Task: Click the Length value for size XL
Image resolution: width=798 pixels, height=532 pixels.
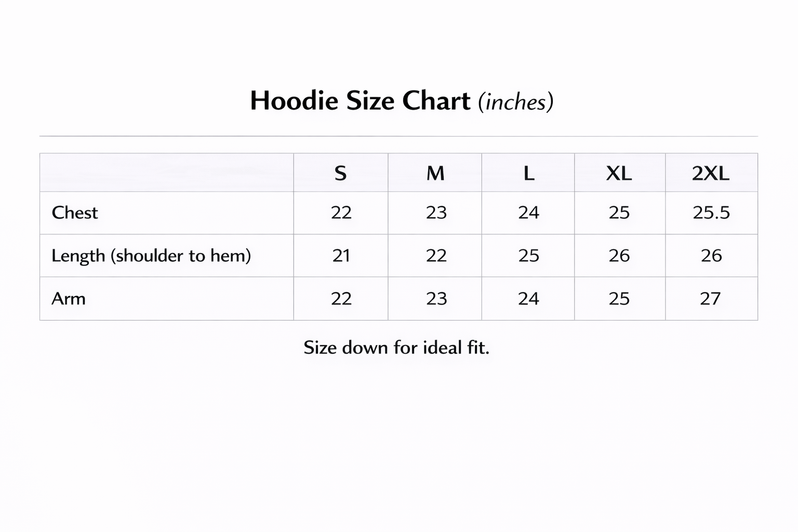Action: [x=619, y=256]
